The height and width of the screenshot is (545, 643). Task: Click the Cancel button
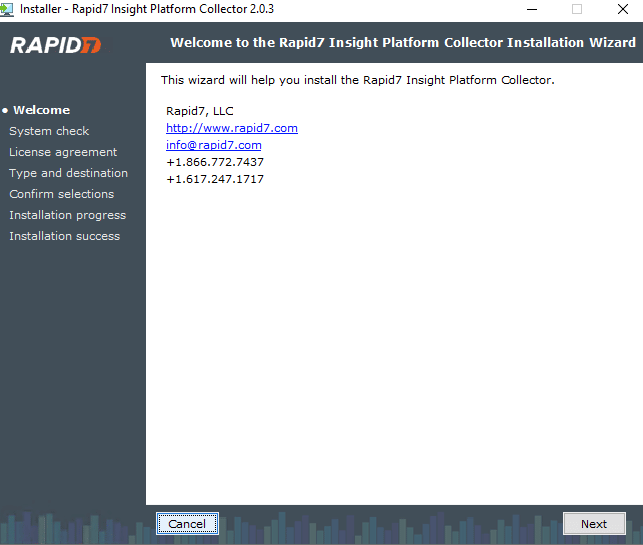187,524
